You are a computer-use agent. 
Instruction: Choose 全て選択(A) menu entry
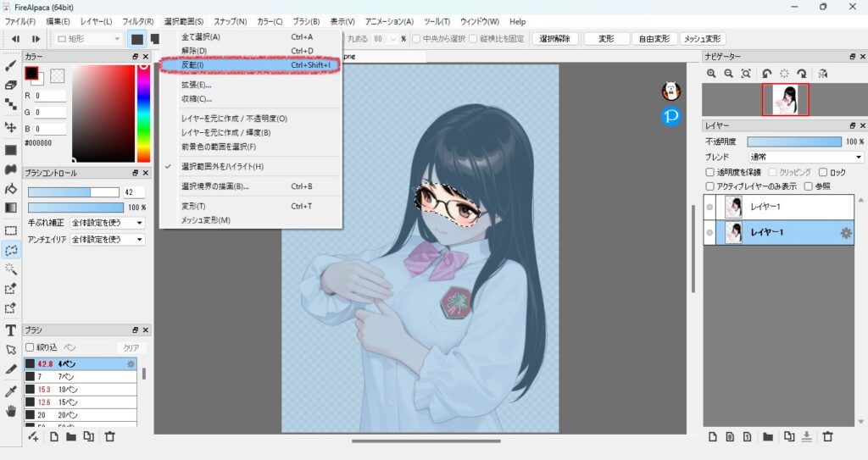[x=250, y=36]
